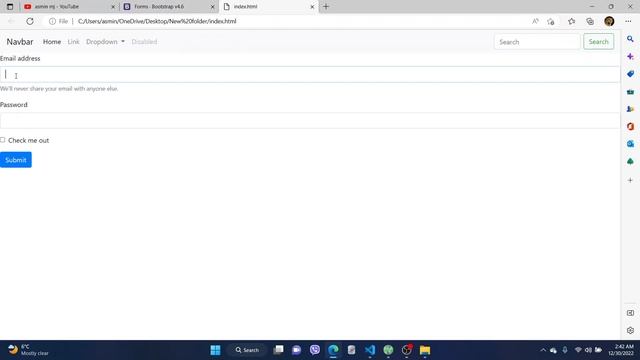The image size is (640, 360).
Task: Click the browser refresh icon
Action: (x=30, y=21)
